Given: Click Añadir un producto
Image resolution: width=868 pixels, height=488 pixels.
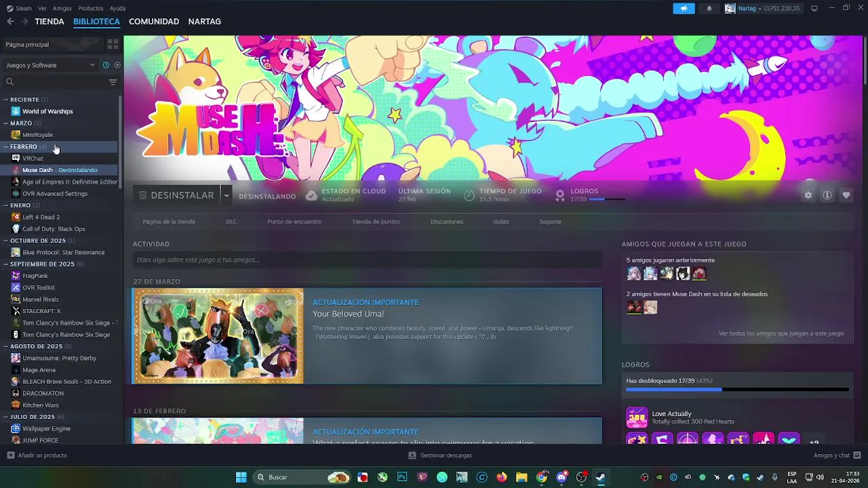Looking at the screenshot, I should click(x=37, y=455).
